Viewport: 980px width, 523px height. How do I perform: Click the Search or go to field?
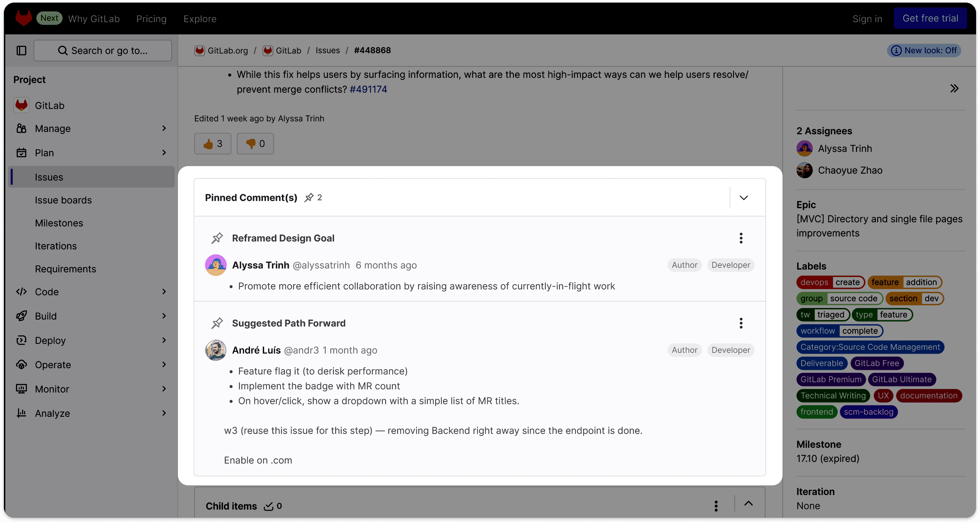coord(103,51)
